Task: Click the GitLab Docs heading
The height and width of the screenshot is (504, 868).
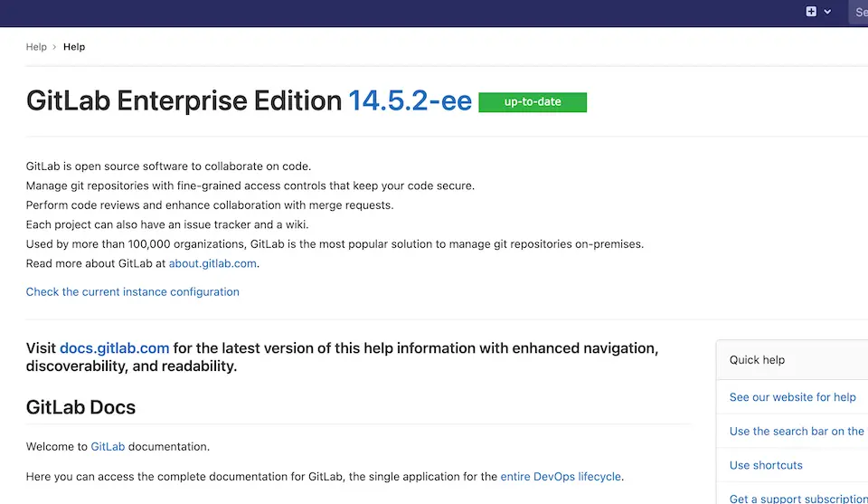Action: tap(80, 407)
